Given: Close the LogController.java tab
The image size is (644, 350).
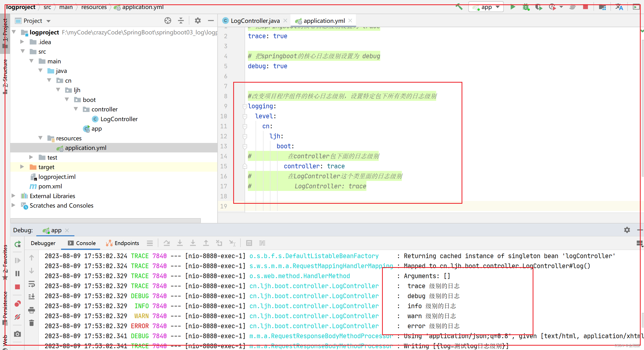Looking at the screenshot, I should [285, 21].
